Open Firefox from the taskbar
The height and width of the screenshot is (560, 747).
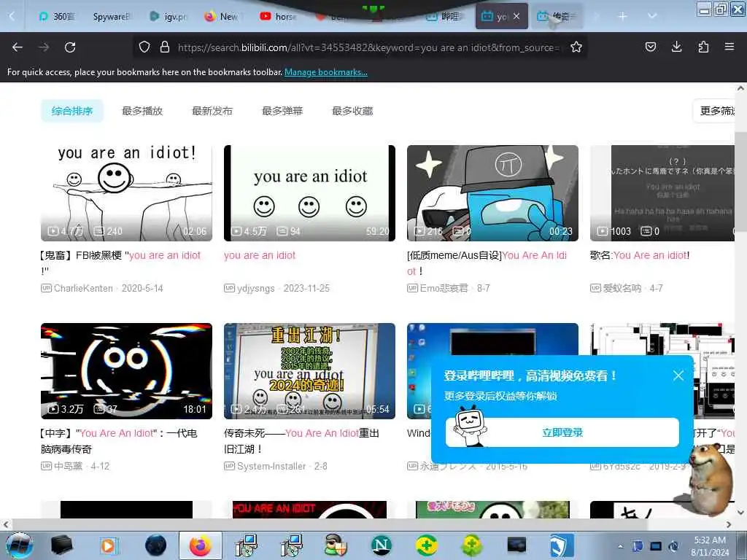click(201, 545)
